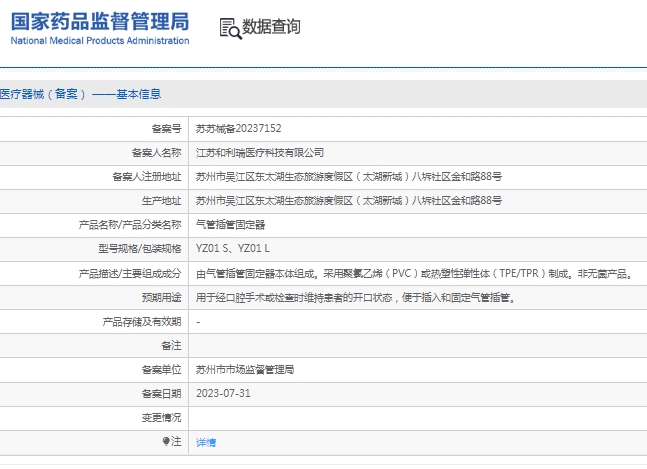Click the dash value in 产品存储及有效期 row

[x=198, y=322]
